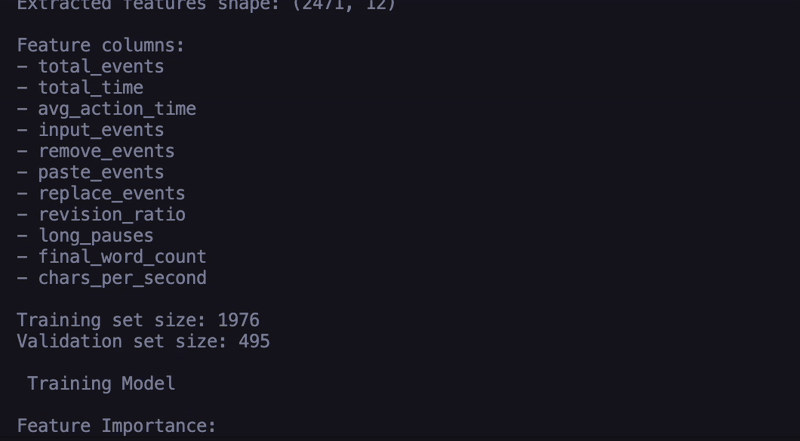Image resolution: width=800 pixels, height=441 pixels.
Task: Click the remove_events feature entry
Action: pyautogui.click(x=106, y=151)
